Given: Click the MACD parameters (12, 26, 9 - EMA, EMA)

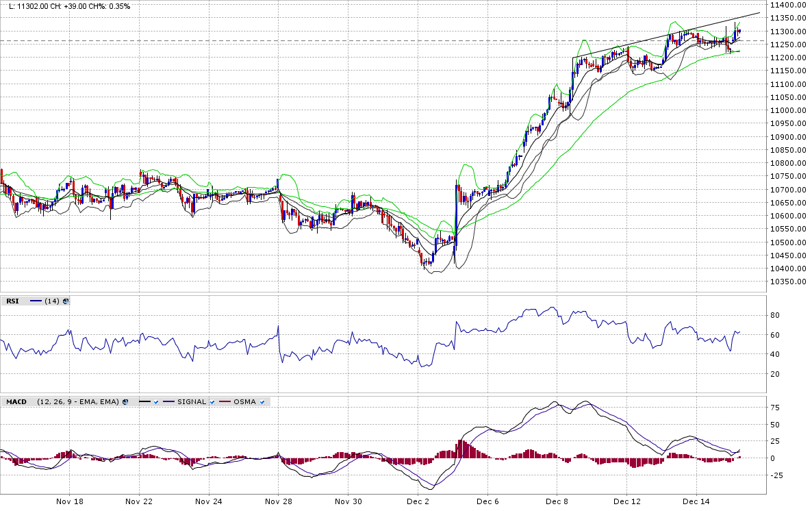Looking at the screenshot, I should 78,402.
